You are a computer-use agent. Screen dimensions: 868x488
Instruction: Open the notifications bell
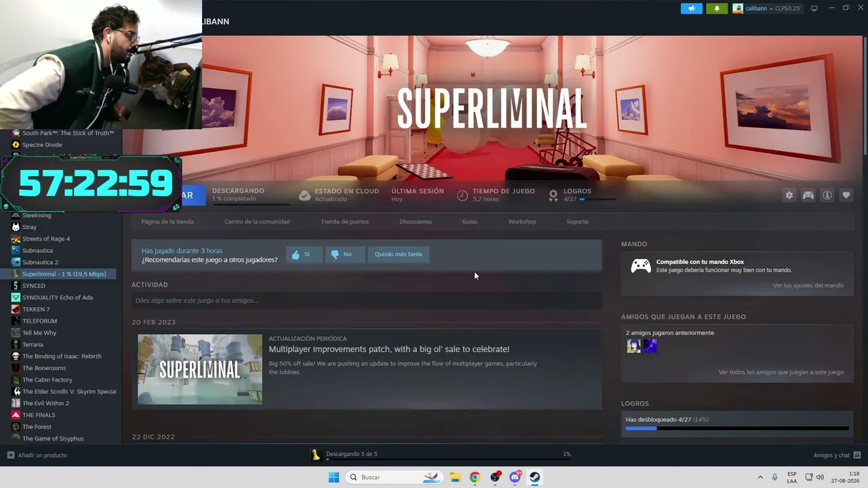(717, 9)
